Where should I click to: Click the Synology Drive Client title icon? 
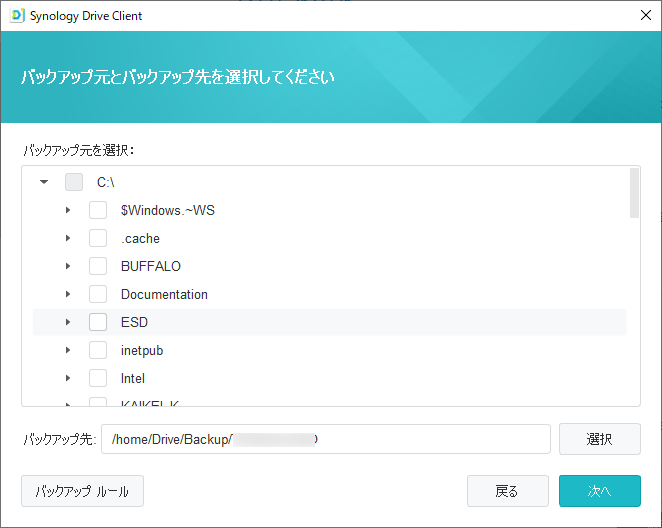17,16
